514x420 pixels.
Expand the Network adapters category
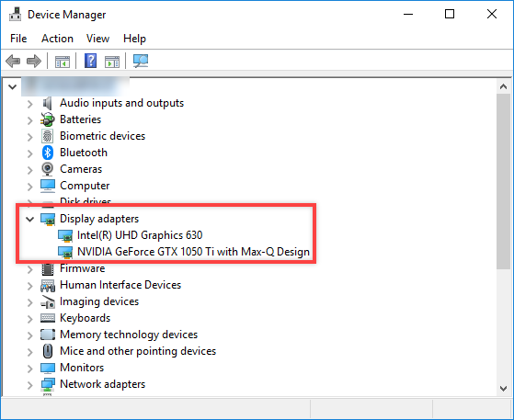pyautogui.click(x=29, y=385)
